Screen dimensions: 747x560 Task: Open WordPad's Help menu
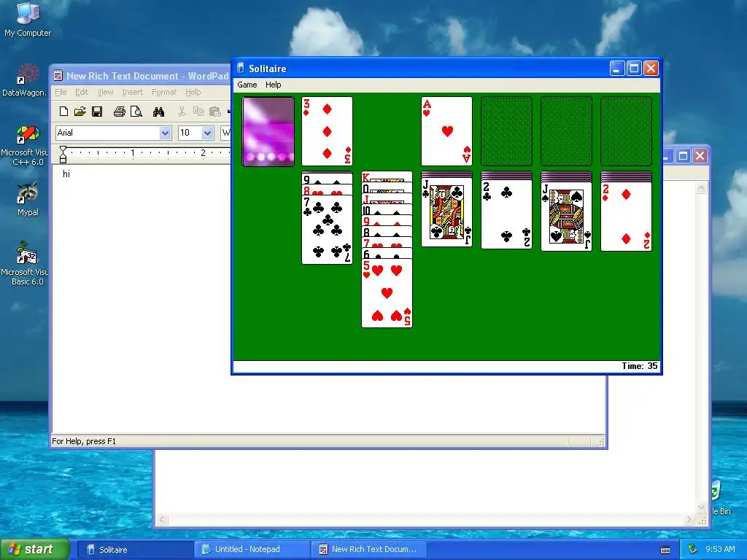point(193,92)
